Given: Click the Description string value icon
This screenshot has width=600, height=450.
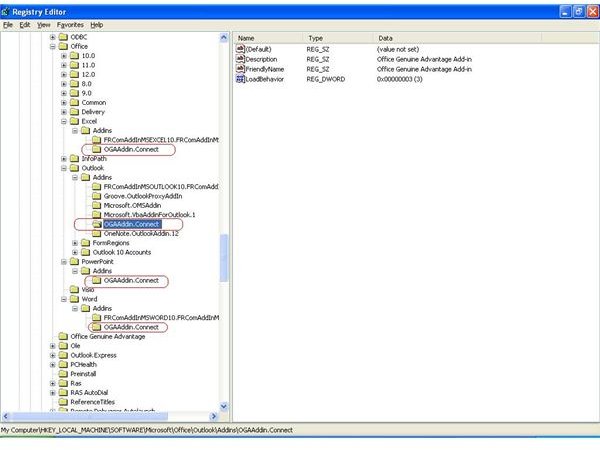Looking at the screenshot, I should (x=240, y=59).
